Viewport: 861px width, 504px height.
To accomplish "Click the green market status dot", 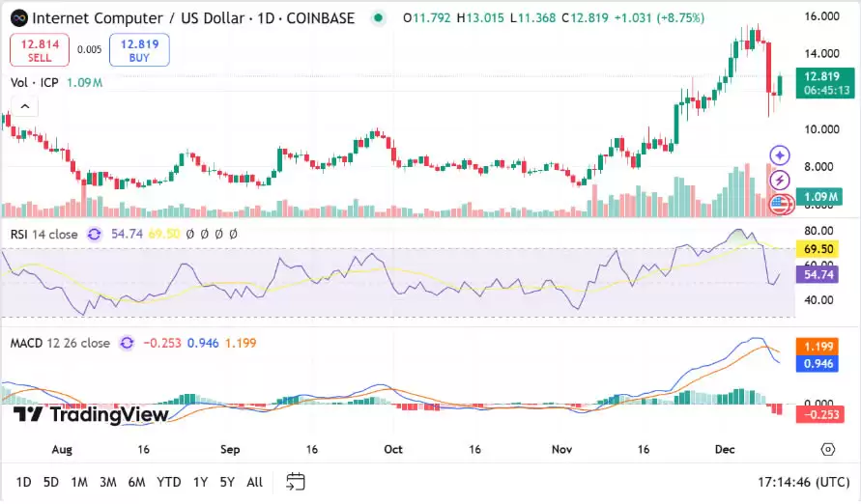I will click(x=379, y=18).
